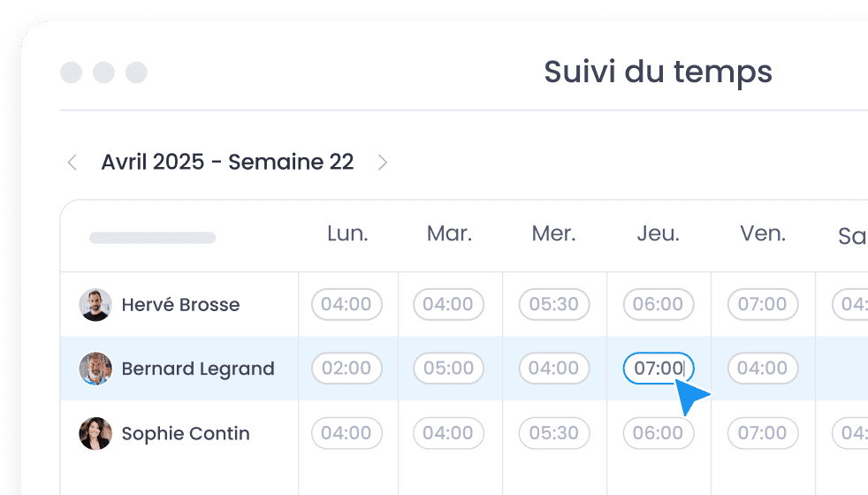868x495 pixels.
Task: Edit Sophie Contin's Thursday 06:00 entry
Action: [658, 433]
